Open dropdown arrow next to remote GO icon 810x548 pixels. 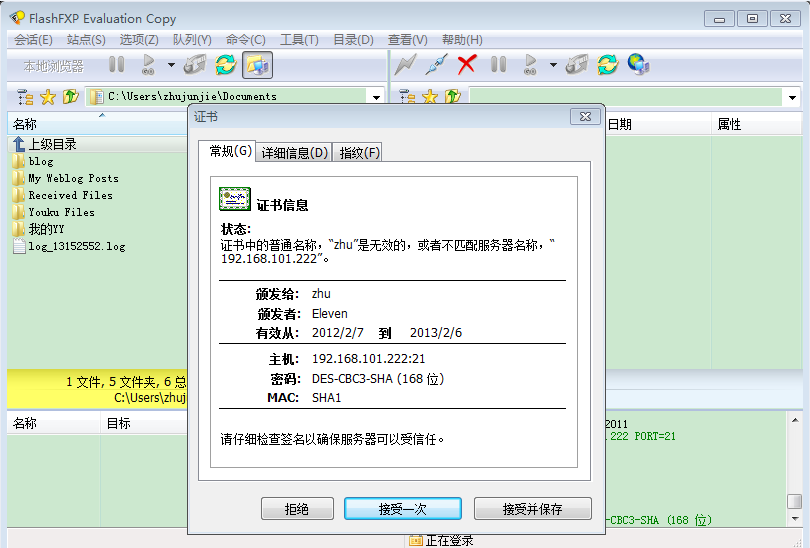553,65
